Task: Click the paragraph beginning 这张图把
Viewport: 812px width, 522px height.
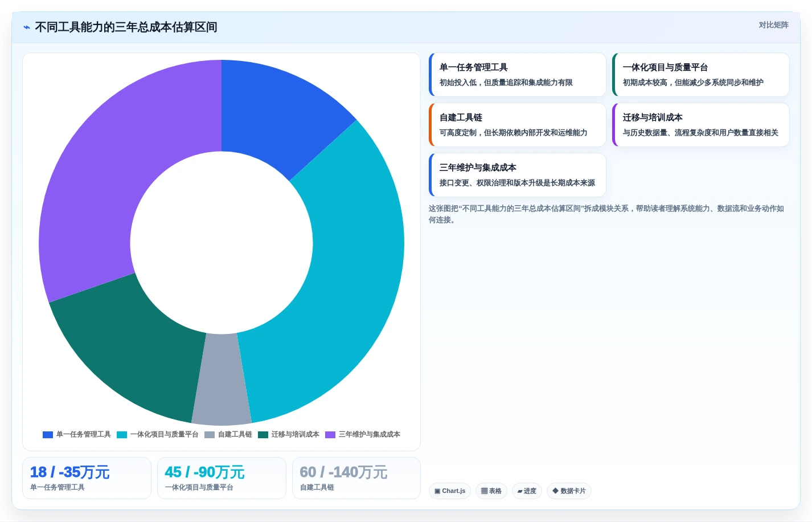Action: tap(606, 214)
